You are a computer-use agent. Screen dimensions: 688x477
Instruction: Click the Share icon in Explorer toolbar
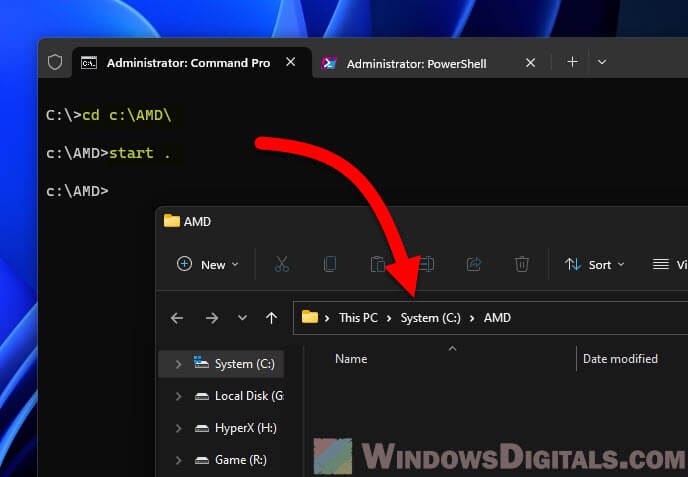point(474,264)
